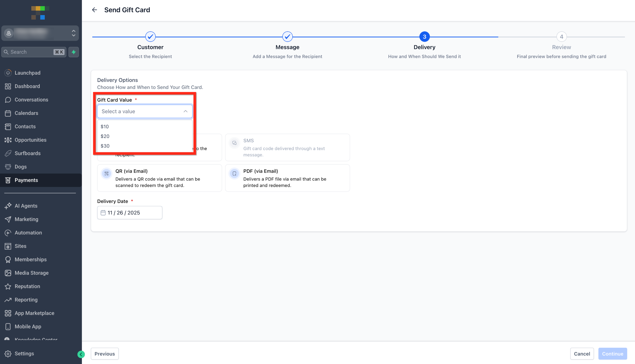Click the Memberships badge icon
The width and height of the screenshot is (635, 364).
tap(8, 260)
